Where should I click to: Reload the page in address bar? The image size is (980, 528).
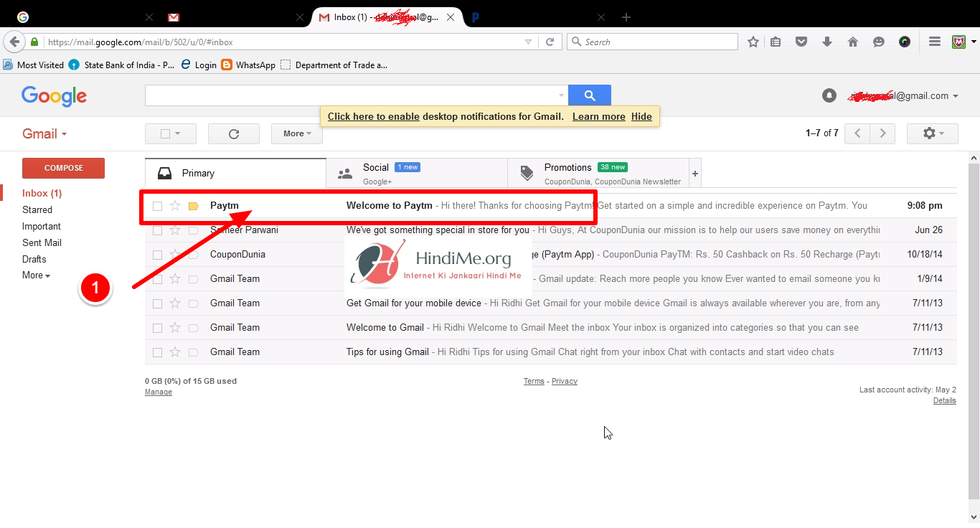click(550, 42)
